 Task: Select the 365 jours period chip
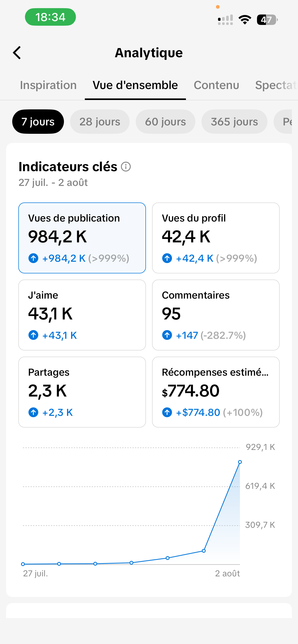(x=234, y=122)
